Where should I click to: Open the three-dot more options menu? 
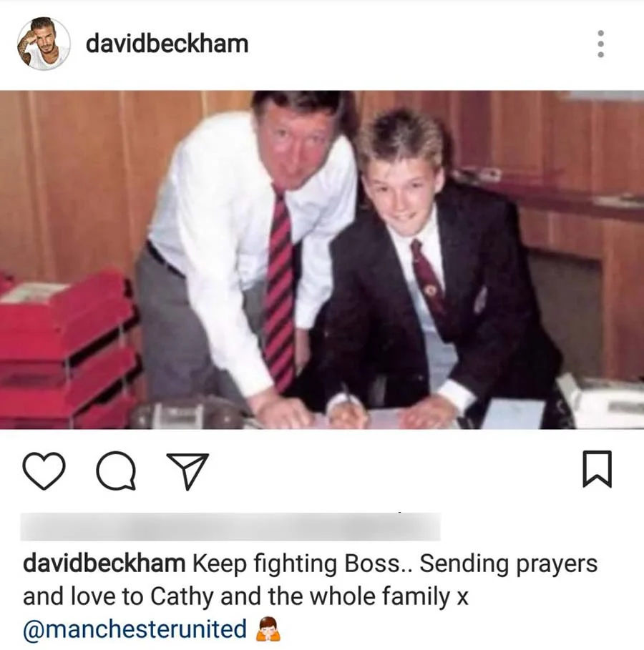point(600,44)
